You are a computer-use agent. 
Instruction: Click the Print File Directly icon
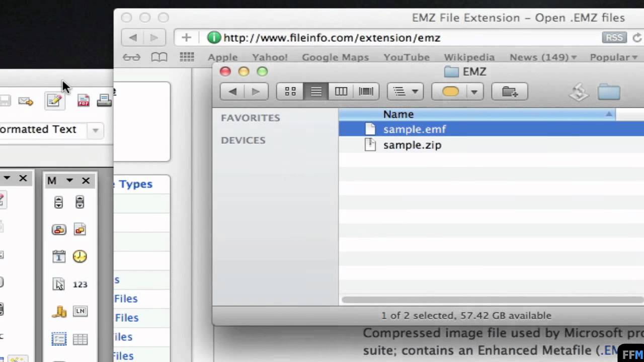coord(104,101)
